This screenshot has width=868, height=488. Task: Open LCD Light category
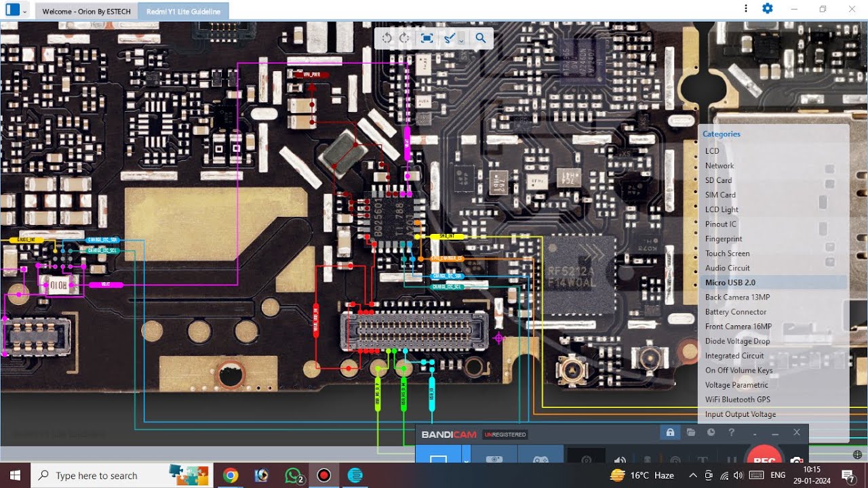722,209
